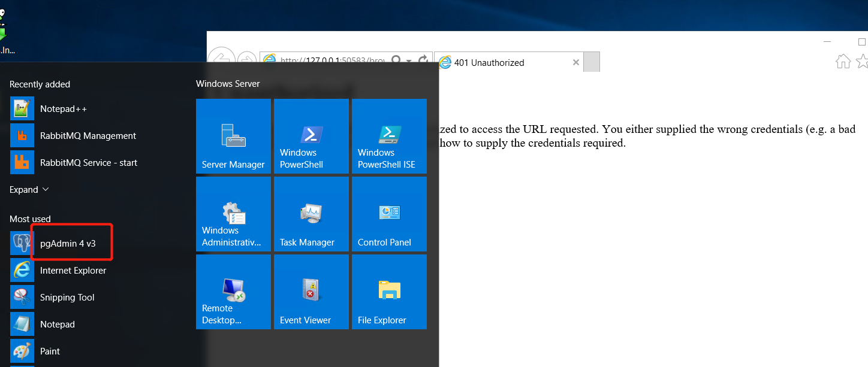Launch the Task Manager tile
The image size is (868, 367).
click(x=311, y=214)
